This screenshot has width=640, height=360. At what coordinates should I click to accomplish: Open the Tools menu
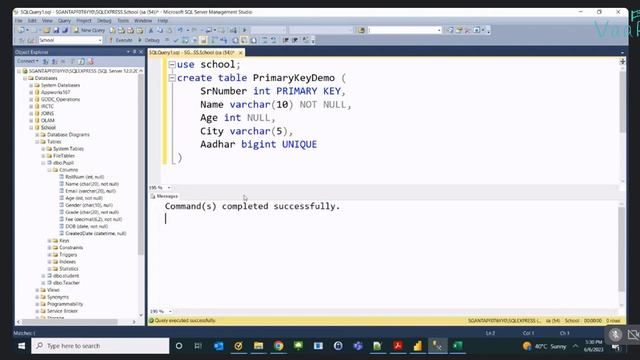click(123, 20)
